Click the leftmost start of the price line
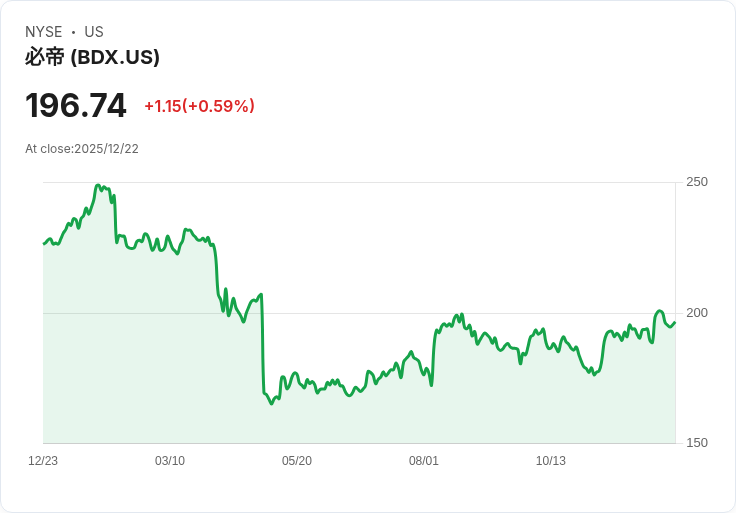The height and width of the screenshot is (513, 736). 44,244
